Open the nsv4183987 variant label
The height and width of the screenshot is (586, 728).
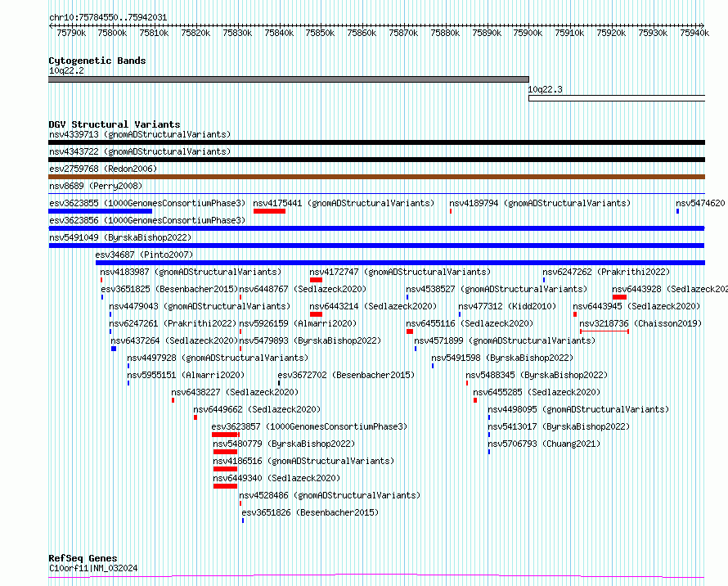191,273
